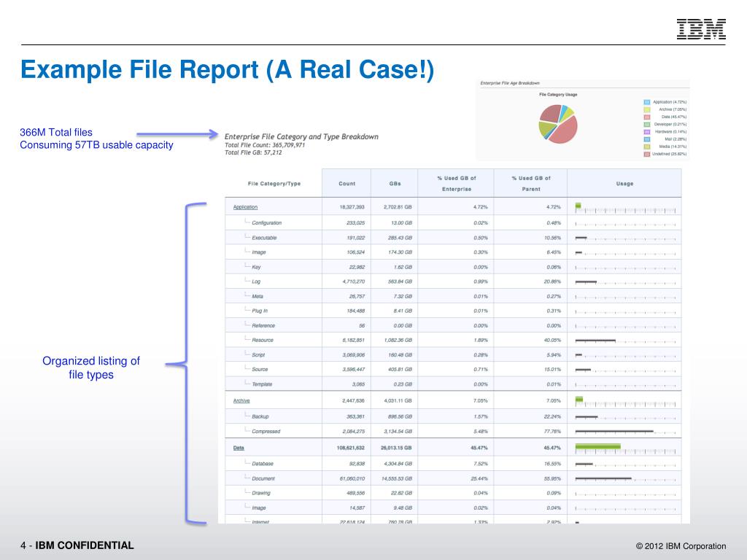Click the File Category/Type column header

pyautogui.click(x=274, y=184)
